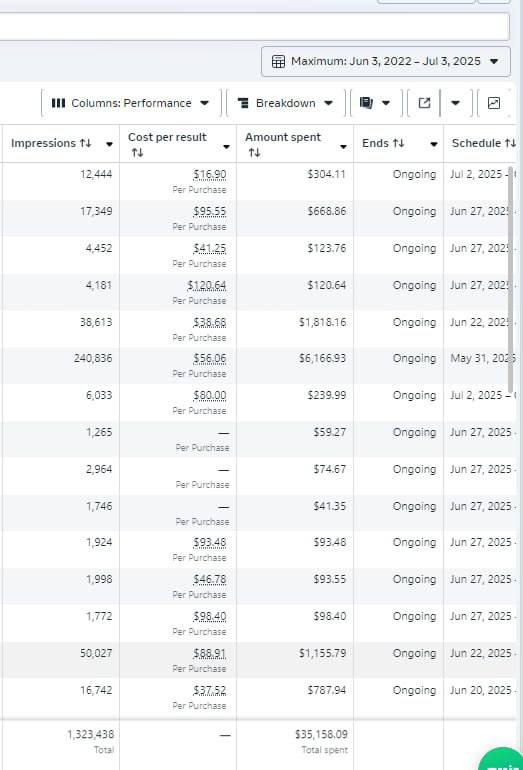
Task: Sort the Ends column arrows
Action: 398,143
